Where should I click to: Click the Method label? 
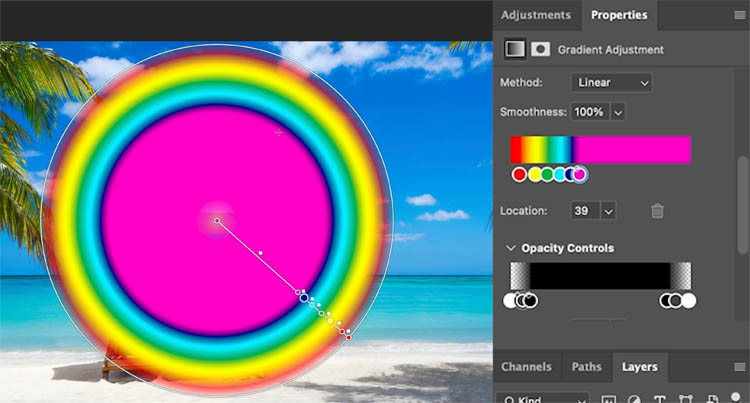pyautogui.click(x=521, y=83)
